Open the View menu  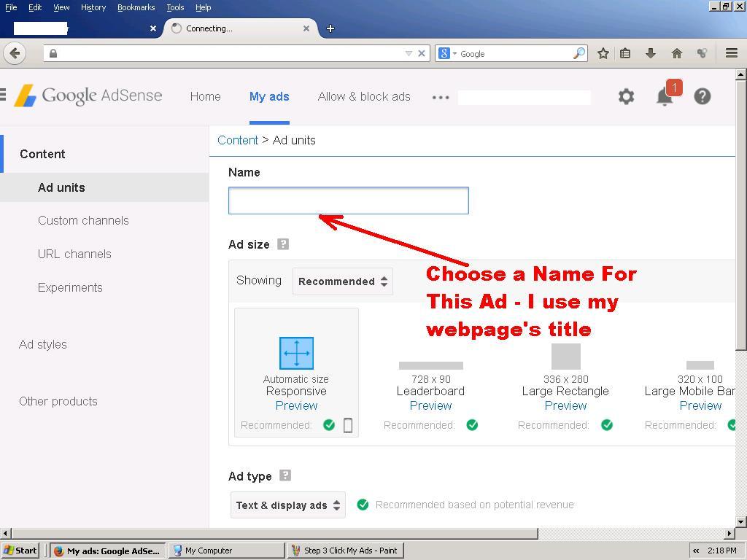click(61, 7)
